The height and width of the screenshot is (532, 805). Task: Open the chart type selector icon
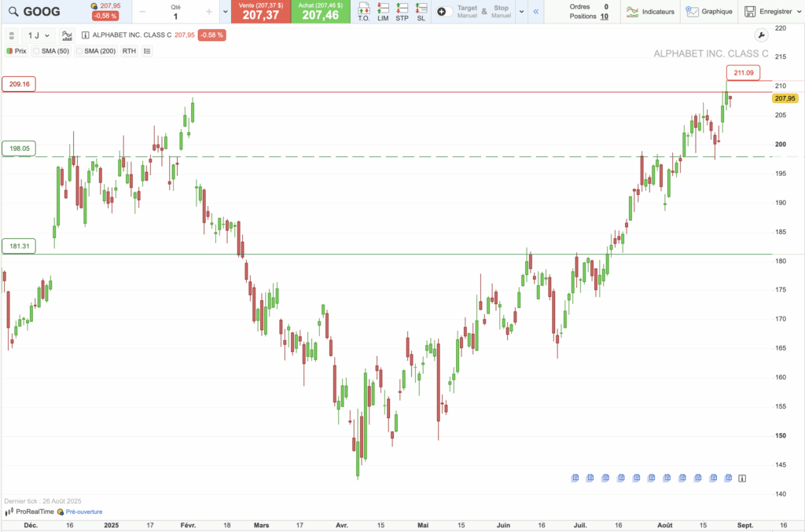(66, 35)
